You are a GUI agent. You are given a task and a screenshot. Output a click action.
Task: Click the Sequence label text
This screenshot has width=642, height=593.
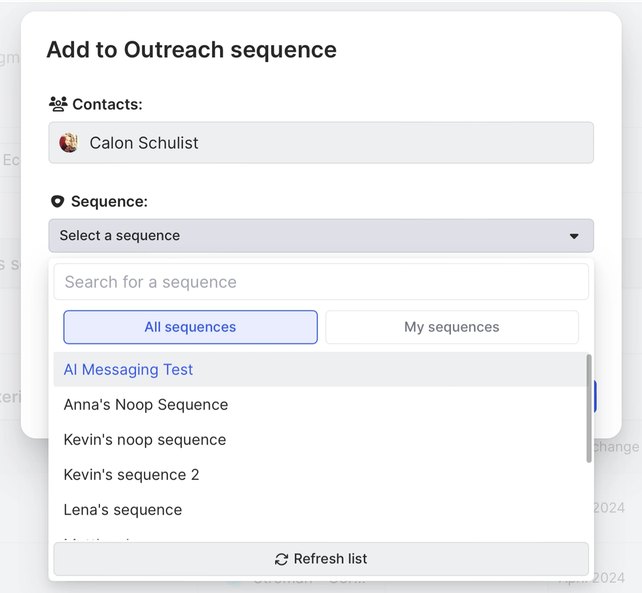coord(109,202)
